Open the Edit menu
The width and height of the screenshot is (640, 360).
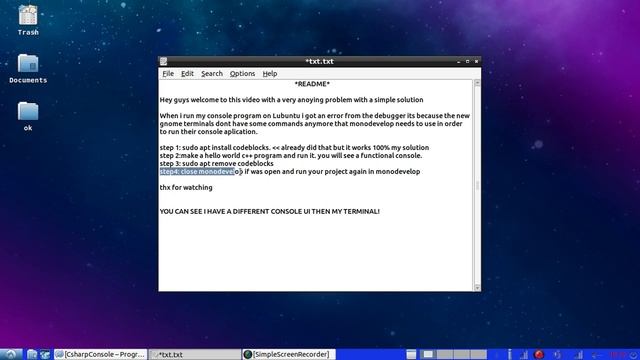[187, 73]
